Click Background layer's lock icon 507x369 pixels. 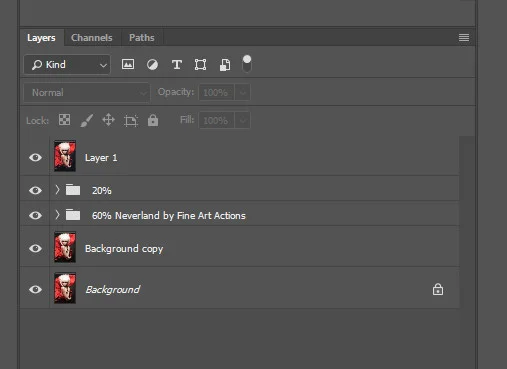[438, 289]
